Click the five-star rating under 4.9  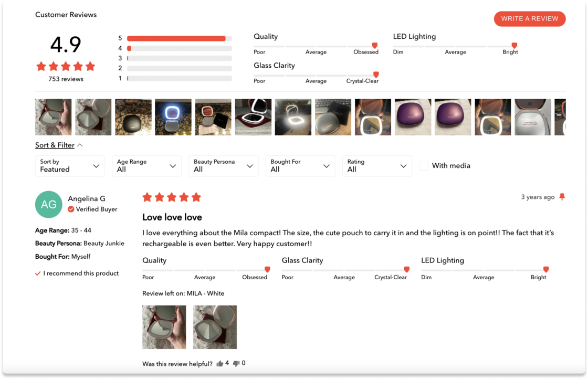pos(66,67)
